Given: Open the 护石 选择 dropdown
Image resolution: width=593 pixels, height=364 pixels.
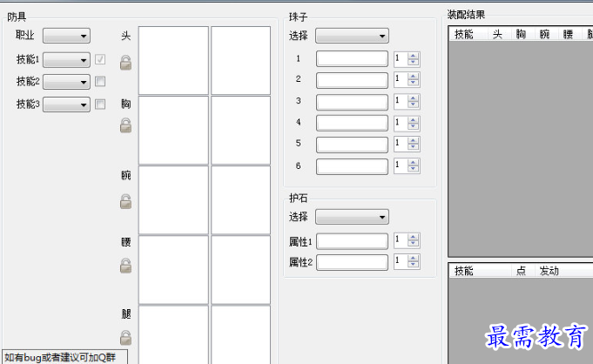Looking at the screenshot, I should click(352, 217).
